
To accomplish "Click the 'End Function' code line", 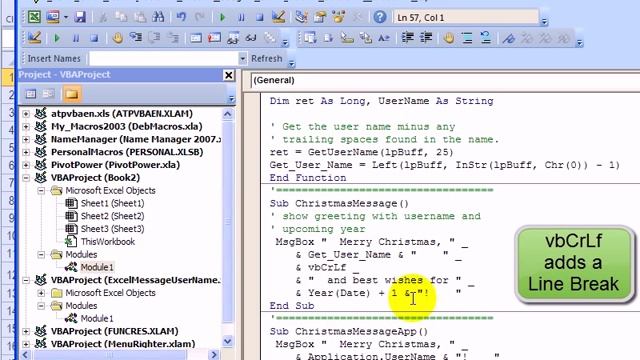I will (308, 178).
